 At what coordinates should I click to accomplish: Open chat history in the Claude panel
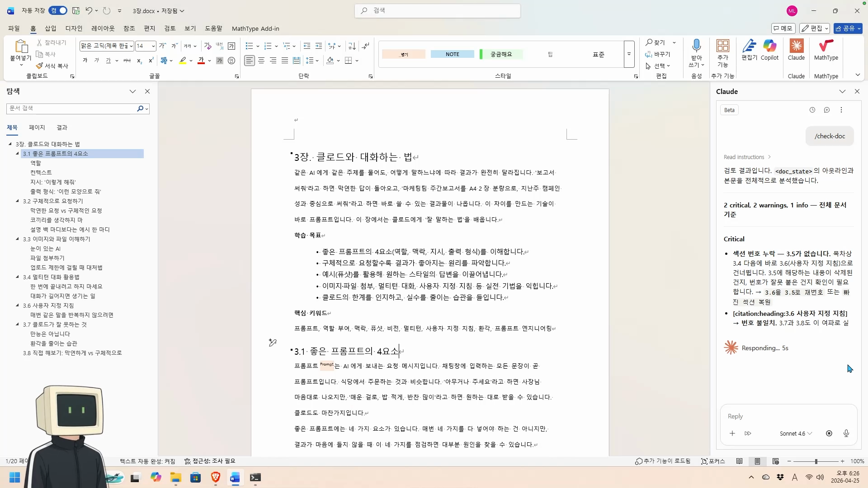[812, 110]
